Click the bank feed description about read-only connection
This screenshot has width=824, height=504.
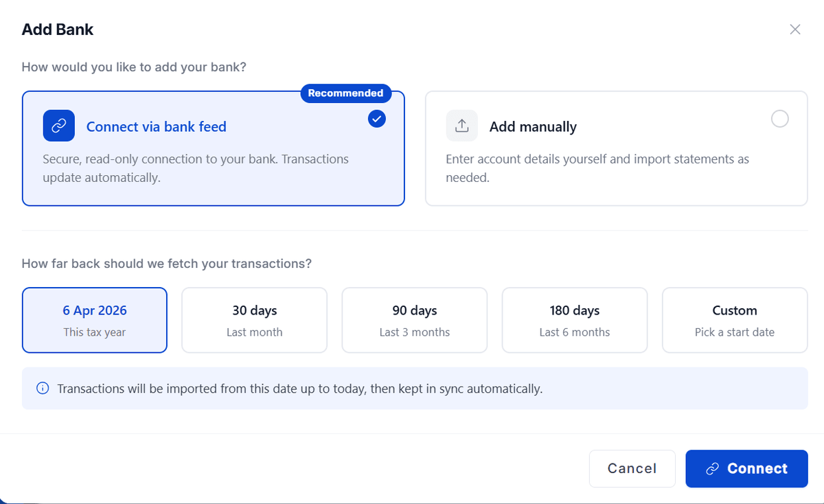(x=196, y=168)
